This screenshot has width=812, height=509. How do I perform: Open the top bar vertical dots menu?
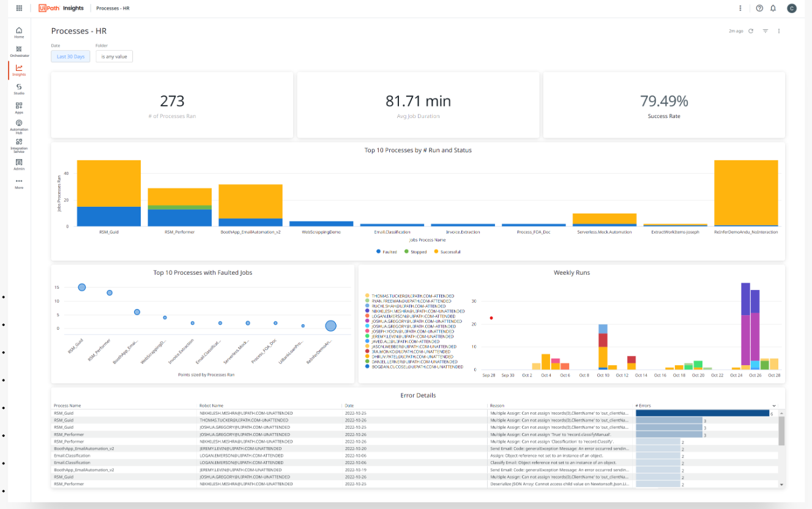740,8
